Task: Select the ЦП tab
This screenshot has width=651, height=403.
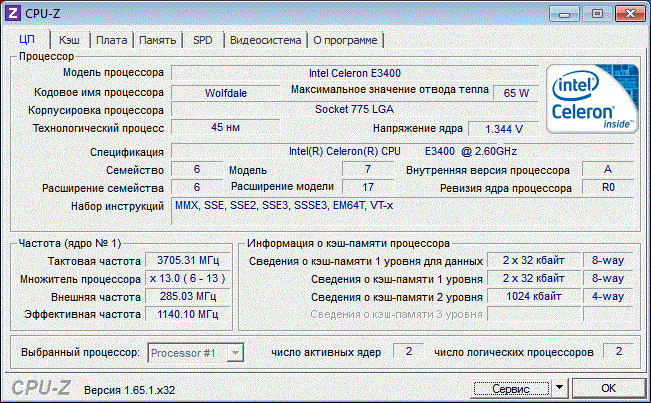Action: tap(27, 39)
